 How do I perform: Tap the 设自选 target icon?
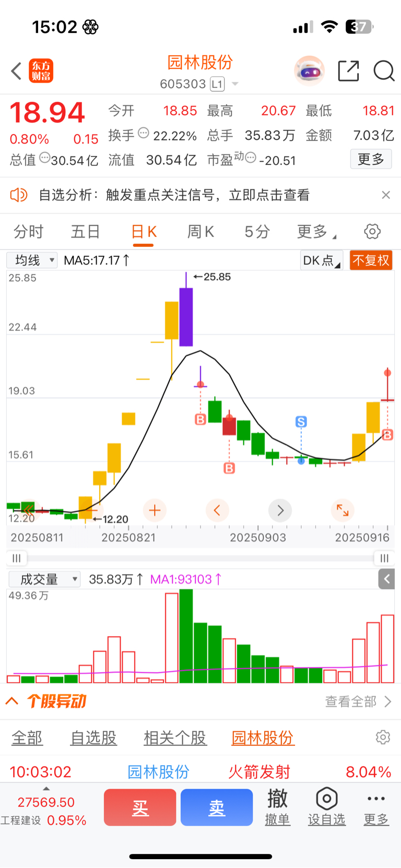pos(326,799)
